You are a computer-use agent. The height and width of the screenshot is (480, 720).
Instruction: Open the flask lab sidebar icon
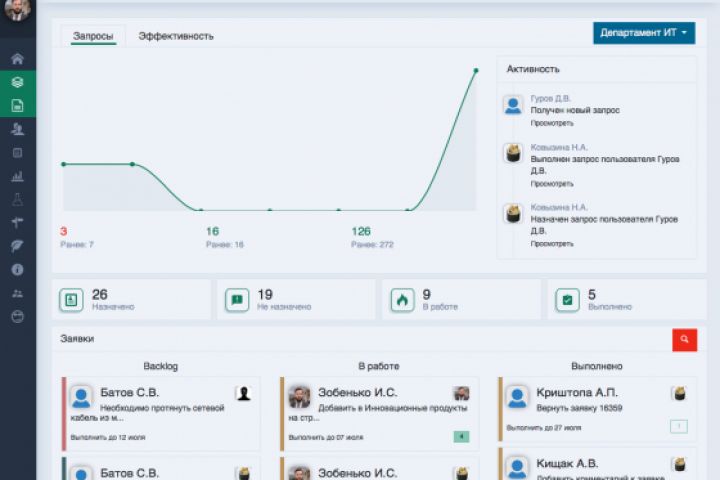tap(17, 199)
